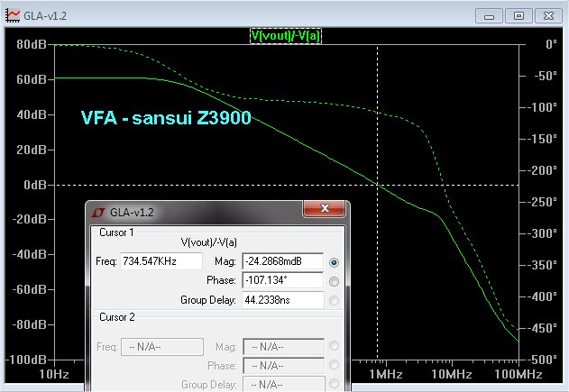Image resolution: width=569 pixels, height=392 pixels.
Task: Click the -400° right phase axis label
Action: [542, 296]
